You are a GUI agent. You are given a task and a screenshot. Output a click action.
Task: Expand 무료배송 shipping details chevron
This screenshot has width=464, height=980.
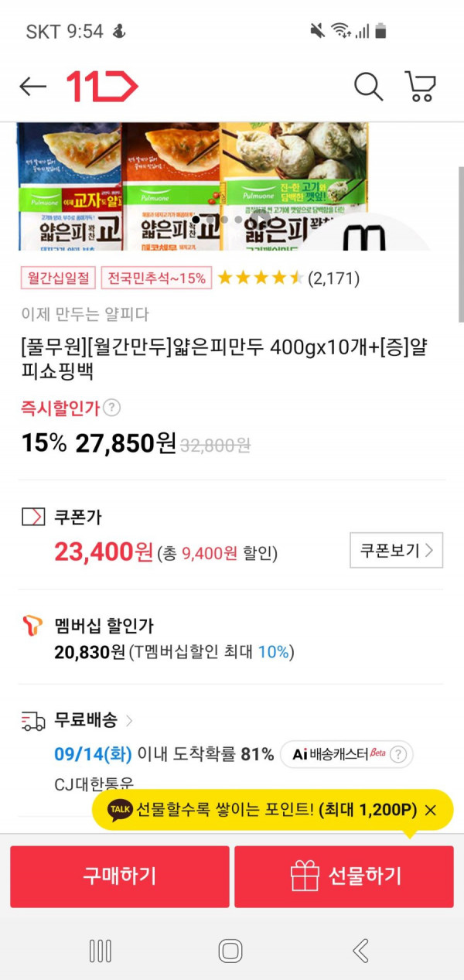tap(129, 721)
